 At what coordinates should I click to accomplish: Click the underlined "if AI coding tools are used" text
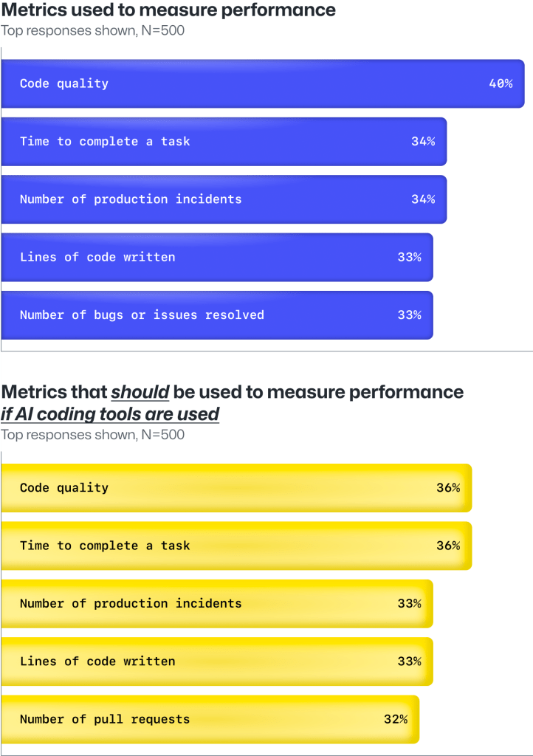point(110,414)
